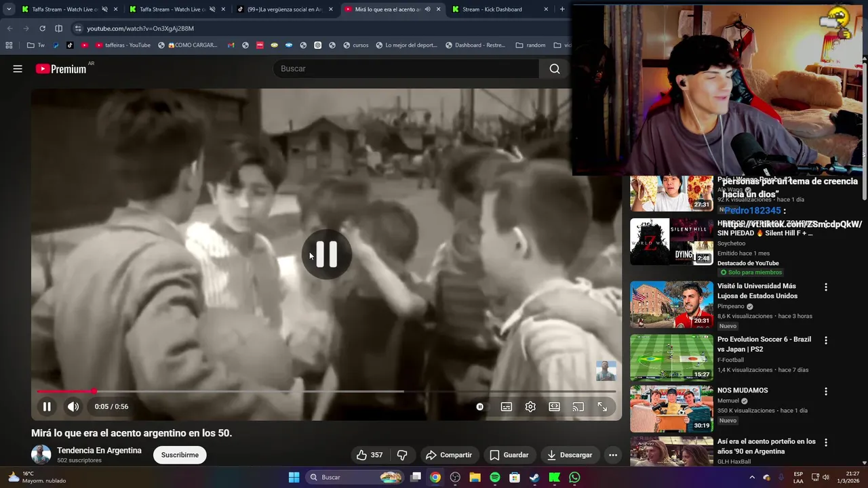Enter fullscreen mode on the video
Screen dimensions: 868x488
pyautogui.click(x=602, y=407)
